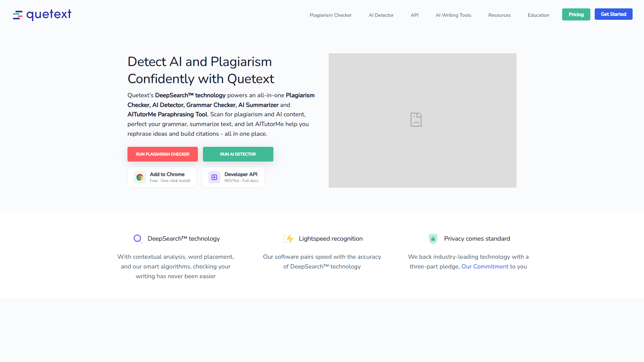Open AI Detector nav item

[x=381, y=15]
